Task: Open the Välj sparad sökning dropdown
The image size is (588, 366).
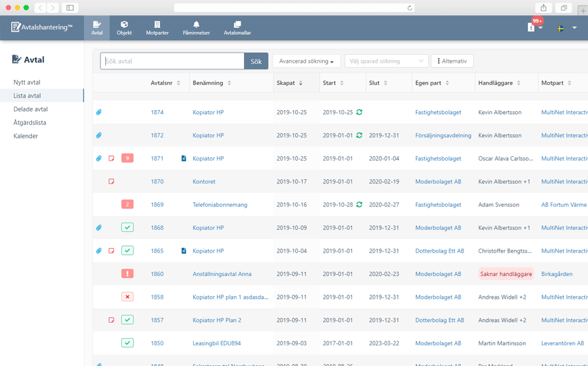Action: coord(386,61)
